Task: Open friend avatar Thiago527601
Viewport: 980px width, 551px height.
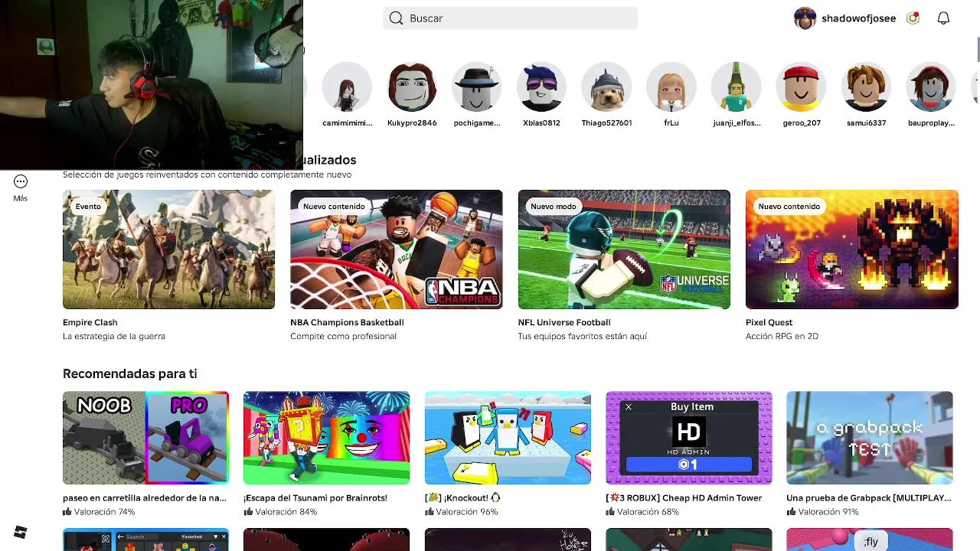Action: tap(606, 87)
